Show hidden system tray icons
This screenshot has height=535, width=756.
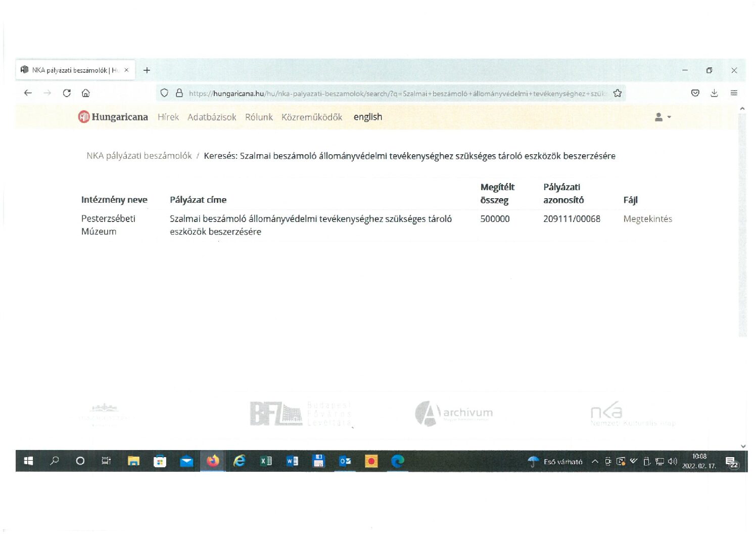click(x=595, y=461)
